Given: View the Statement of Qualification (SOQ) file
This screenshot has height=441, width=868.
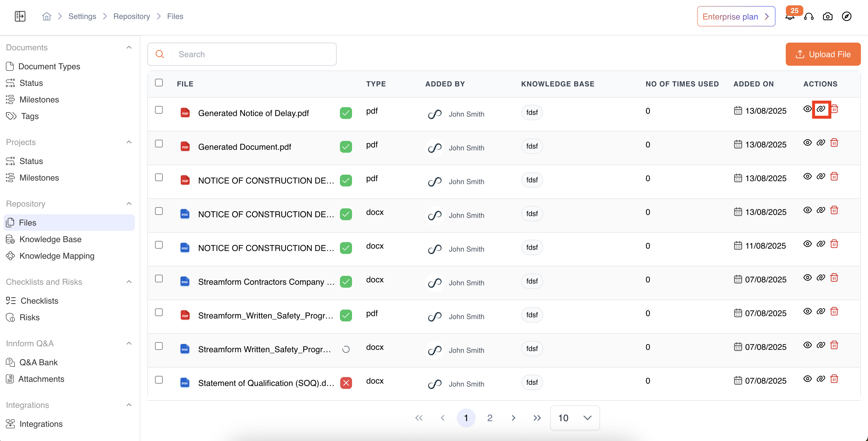Looking at the screenshot, I should (807, 379).
